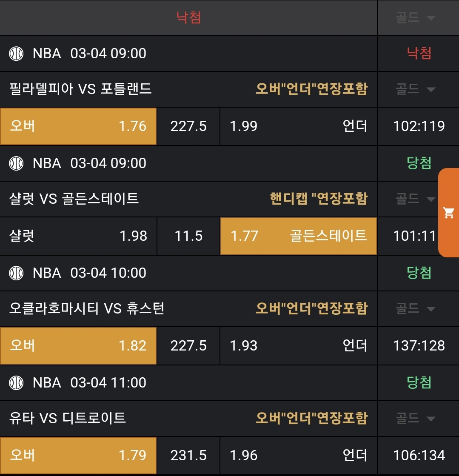Pick 언더 at 1.96 for 유타 VS 디트로이트
459x476 pixels.
pyautogui.click(x=298, y=456)
